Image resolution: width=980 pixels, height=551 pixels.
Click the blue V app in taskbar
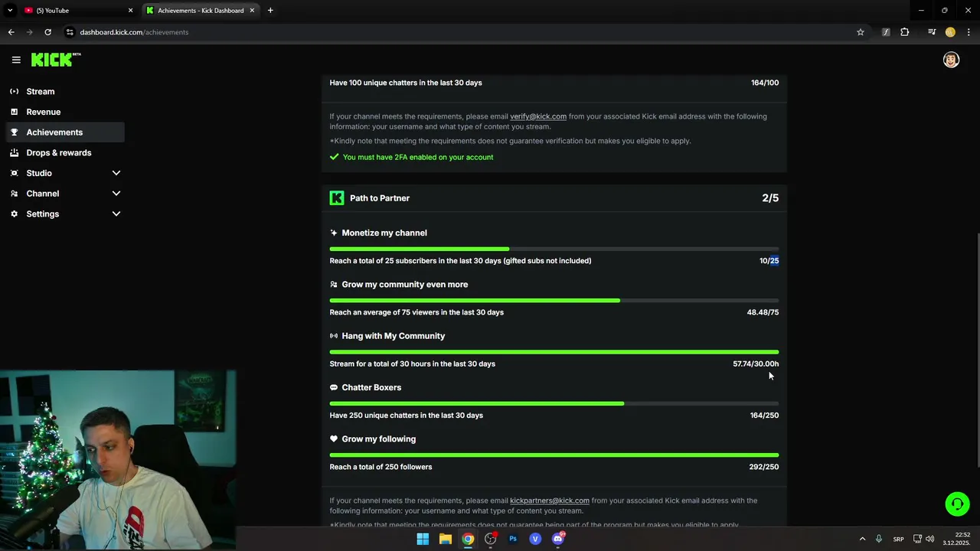tap(535, 539)
